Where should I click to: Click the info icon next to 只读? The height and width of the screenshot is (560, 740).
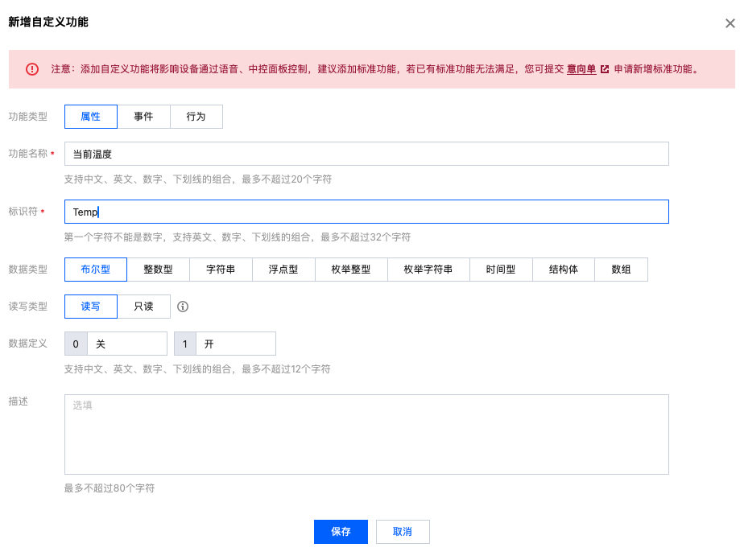point(183,307)
